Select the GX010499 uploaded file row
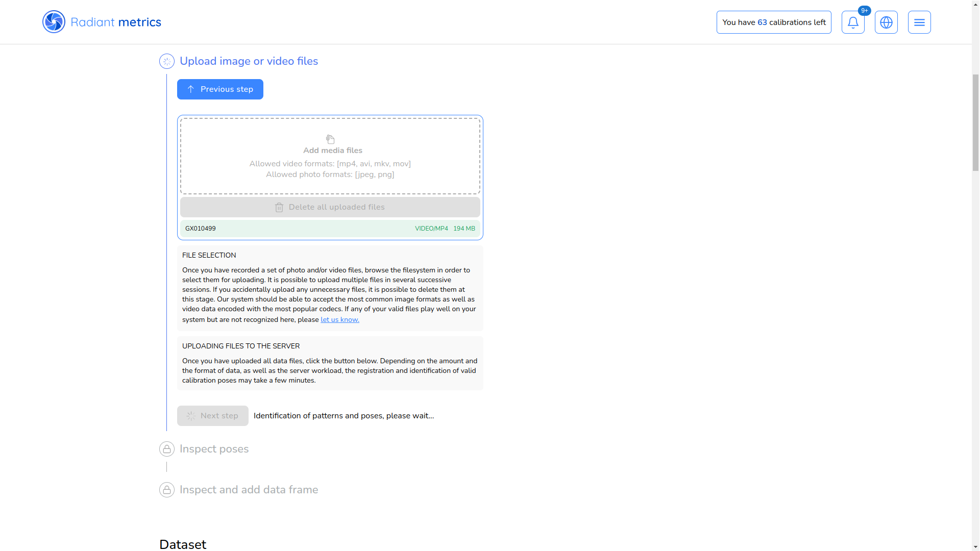 click(x=330, y=229)
